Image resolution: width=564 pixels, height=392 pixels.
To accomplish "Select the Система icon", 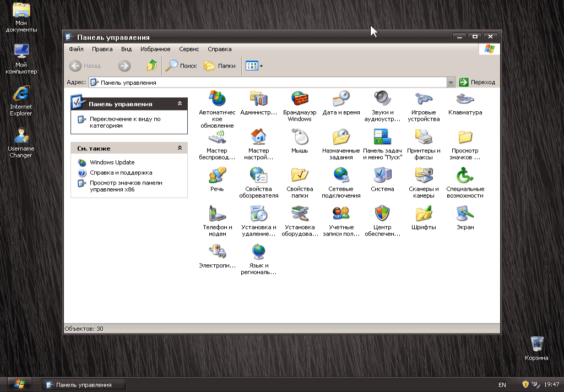I will pyautogui.click(x=382, y=175).
